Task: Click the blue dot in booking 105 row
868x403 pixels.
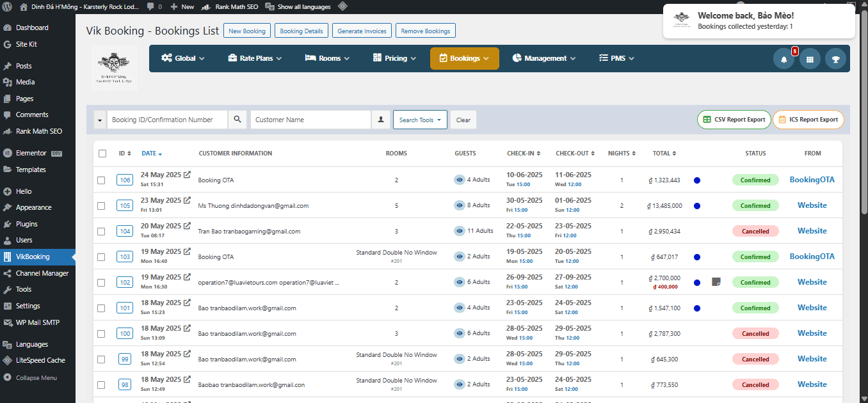Action: (x=697, y=206)
